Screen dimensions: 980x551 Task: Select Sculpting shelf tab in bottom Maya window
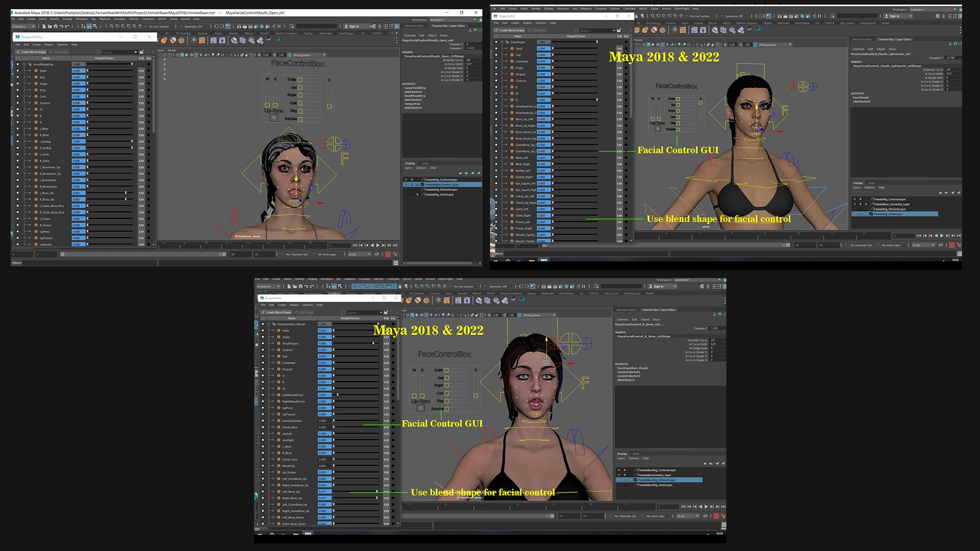point(334,293)
